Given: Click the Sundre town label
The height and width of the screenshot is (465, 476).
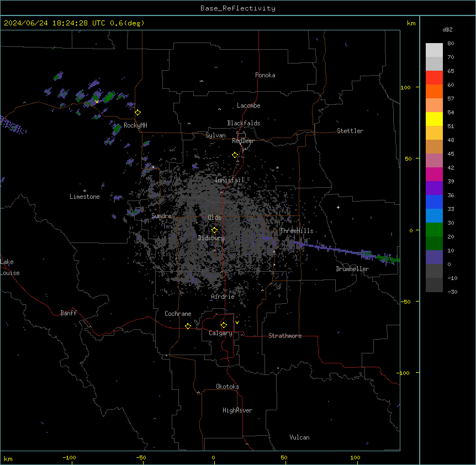Looking at the screenshot, I should 161,216.
